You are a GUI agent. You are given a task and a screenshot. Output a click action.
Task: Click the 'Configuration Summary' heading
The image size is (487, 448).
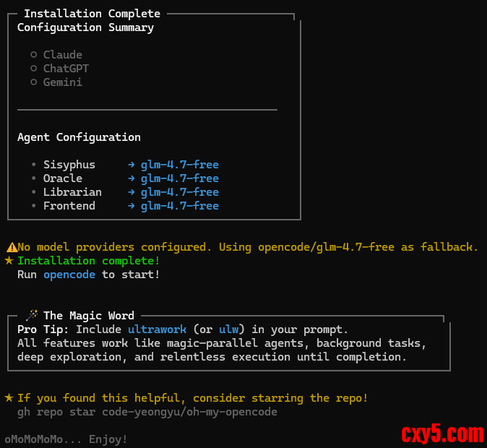tap(85, 27)
